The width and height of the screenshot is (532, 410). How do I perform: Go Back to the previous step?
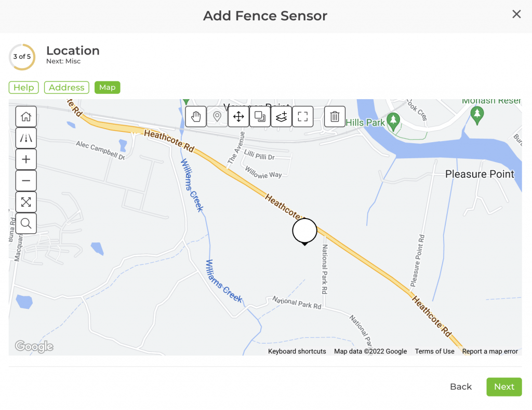click(461, 387)
